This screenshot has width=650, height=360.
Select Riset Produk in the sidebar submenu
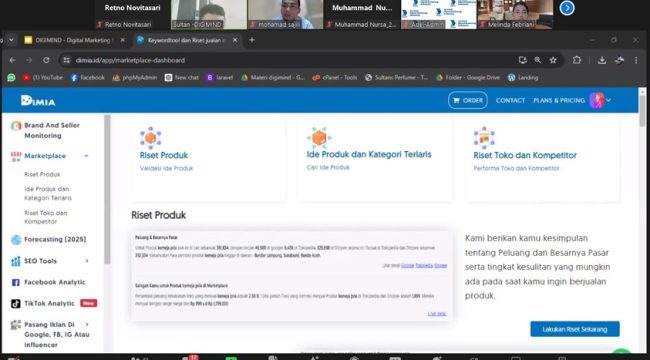coord(42,174)
